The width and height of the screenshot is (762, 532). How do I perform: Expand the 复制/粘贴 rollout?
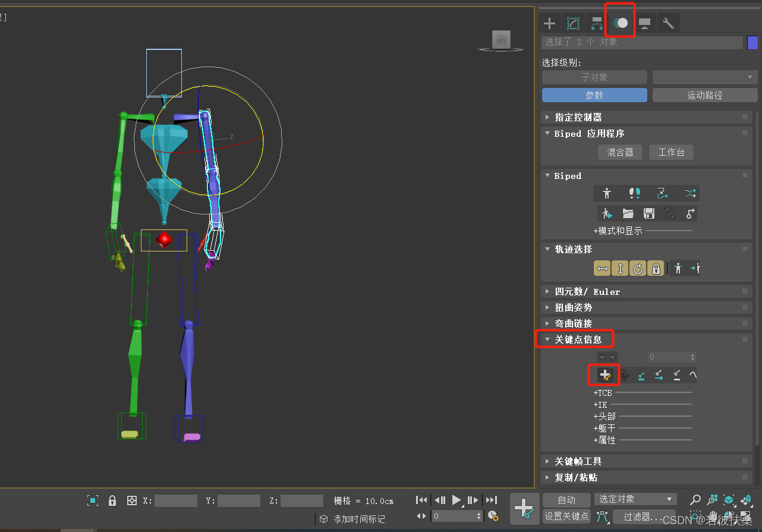click(647, 477)
